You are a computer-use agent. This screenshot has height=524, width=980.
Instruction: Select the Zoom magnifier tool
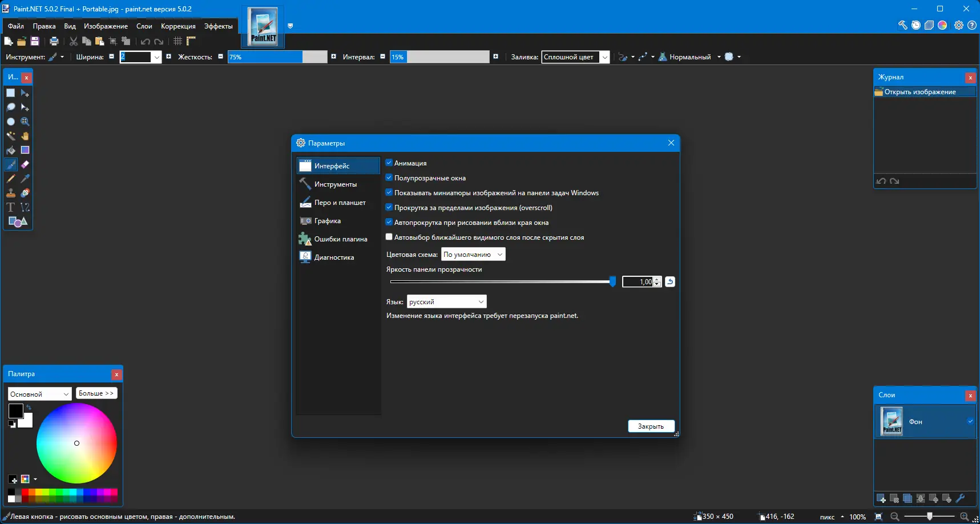[x=25, y=122]
